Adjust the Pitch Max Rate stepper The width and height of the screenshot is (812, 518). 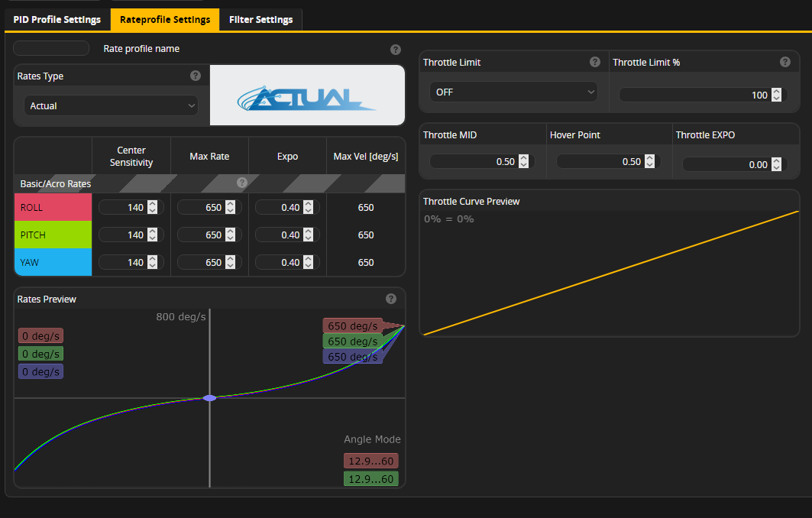tap(230, 235)
